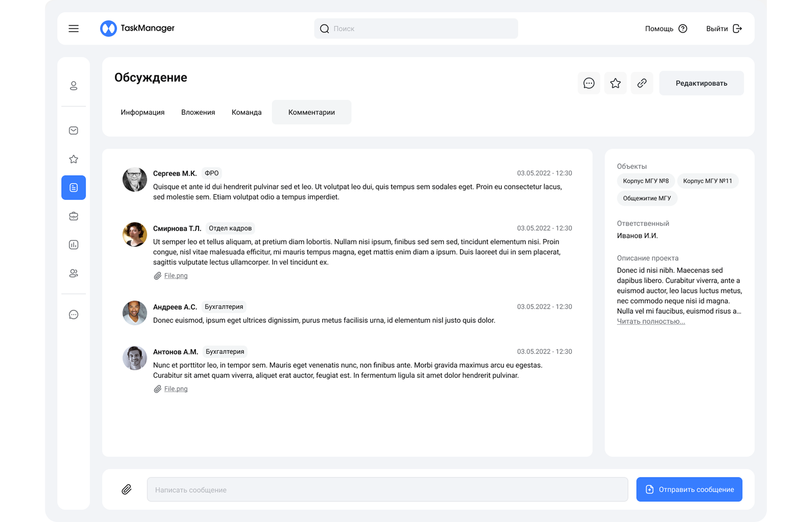This screenshot has height=522, width=812.
Task: Open the mail sidebar icon
Action: click(74, 130)
